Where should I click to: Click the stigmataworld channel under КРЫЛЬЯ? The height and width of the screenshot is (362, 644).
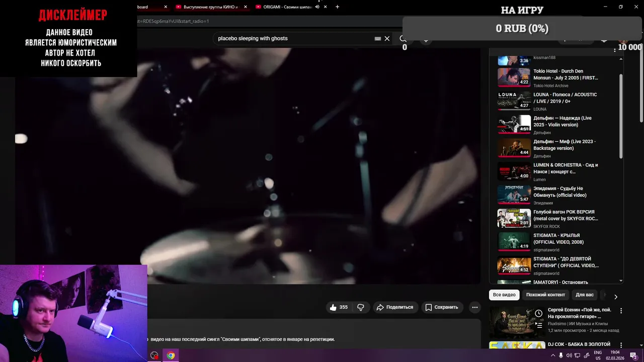click(x=546, y=250)
